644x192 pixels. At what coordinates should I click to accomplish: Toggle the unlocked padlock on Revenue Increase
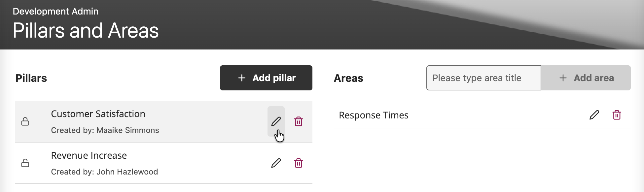(25, 163)
